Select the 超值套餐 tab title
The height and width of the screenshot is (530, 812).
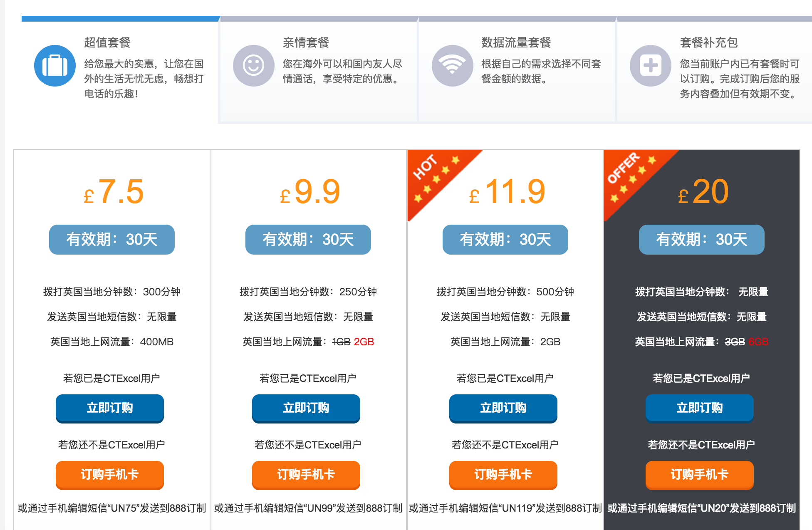pos(107,42)
